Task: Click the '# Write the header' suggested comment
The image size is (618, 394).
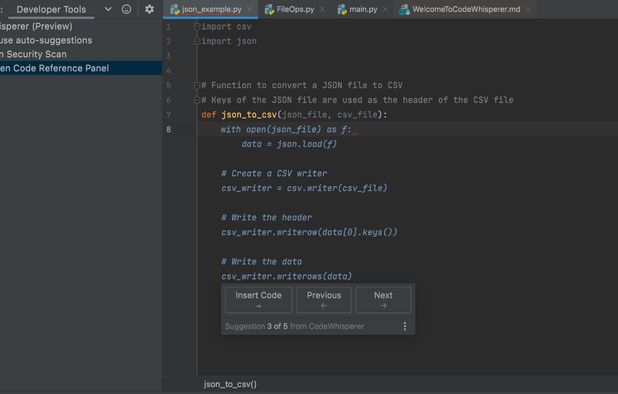Action: (x=266, y=217)
